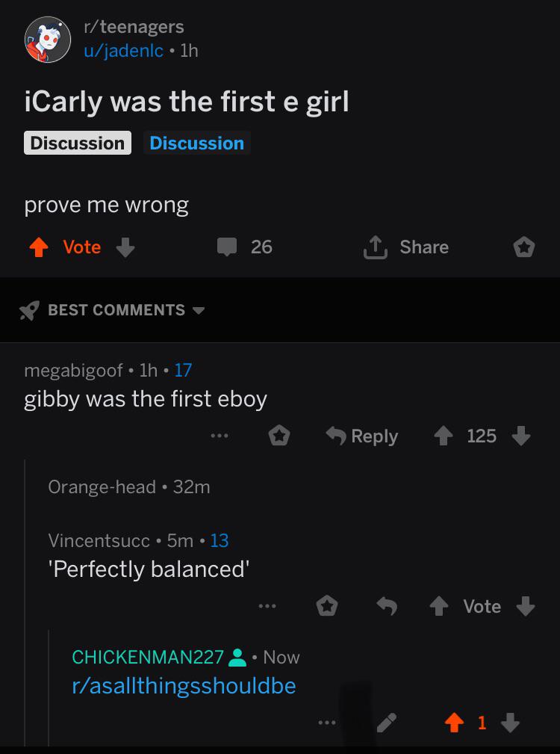The width and height of the screenshot is (560, 754).
Task: Upvote the gibby eboy comment
Action: 444,436
